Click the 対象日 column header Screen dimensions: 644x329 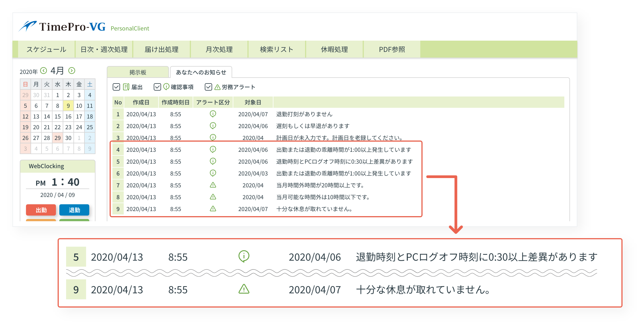click(x=253, y=102)
